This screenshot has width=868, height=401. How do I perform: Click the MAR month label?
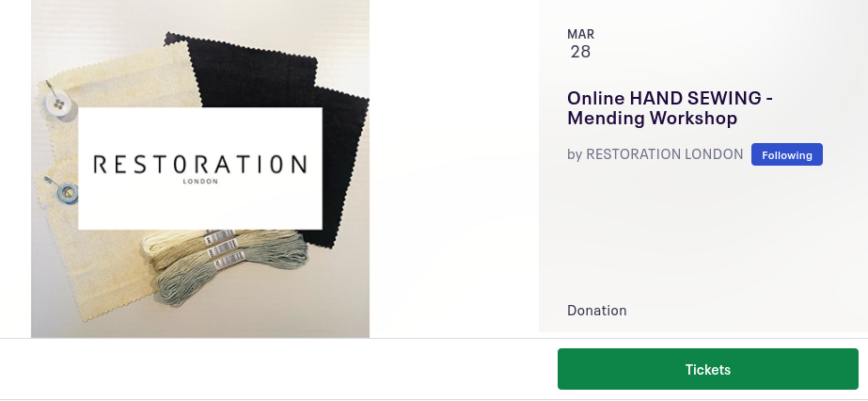[x=580, y=34]
